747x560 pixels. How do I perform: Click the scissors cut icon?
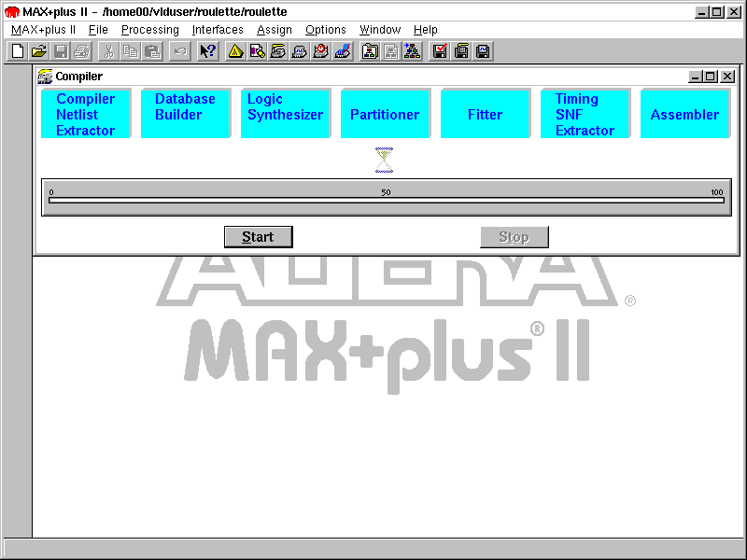[x=108, y=51]
